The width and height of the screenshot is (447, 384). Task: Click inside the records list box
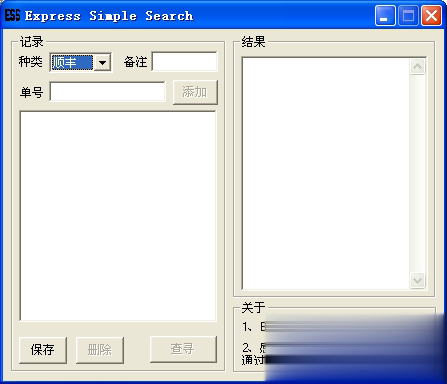(118, 216)
